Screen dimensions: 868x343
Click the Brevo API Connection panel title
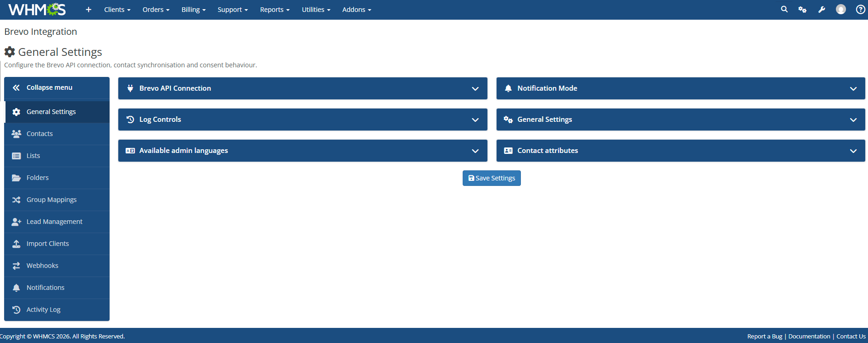[x=175, y=88]
